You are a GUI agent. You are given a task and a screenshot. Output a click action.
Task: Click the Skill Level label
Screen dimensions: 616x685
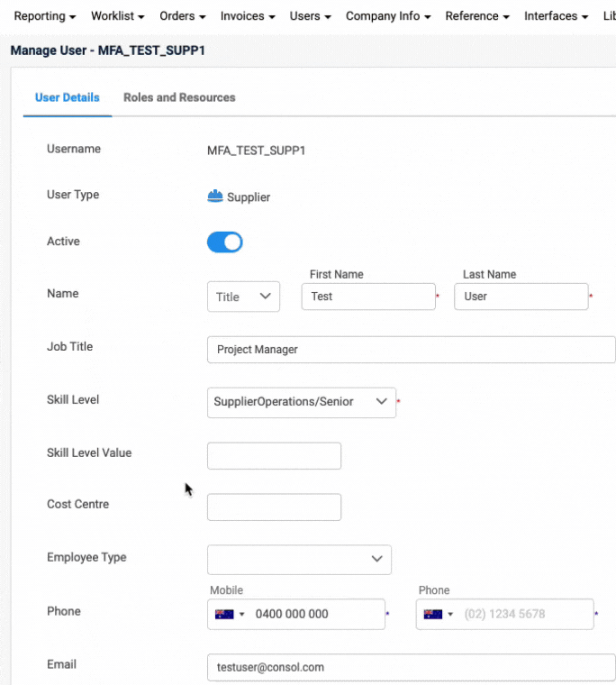click(x=73, y=399)
